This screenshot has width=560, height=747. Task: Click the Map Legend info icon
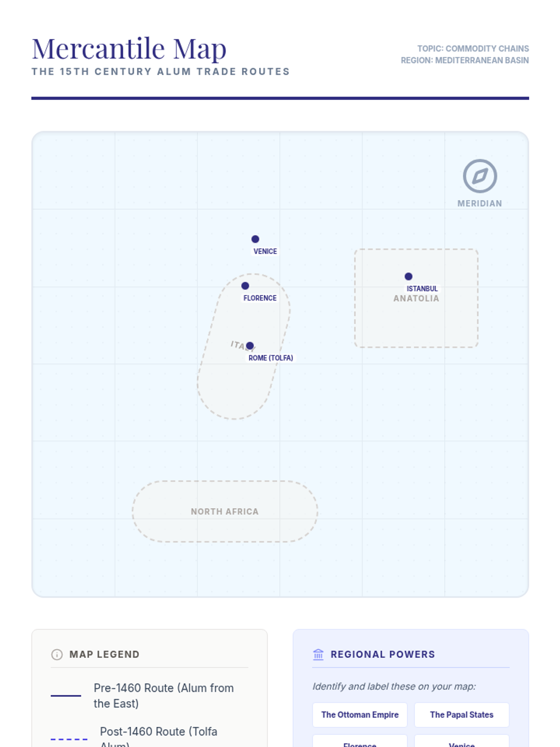pyautogui.click(x=57, y=655)
